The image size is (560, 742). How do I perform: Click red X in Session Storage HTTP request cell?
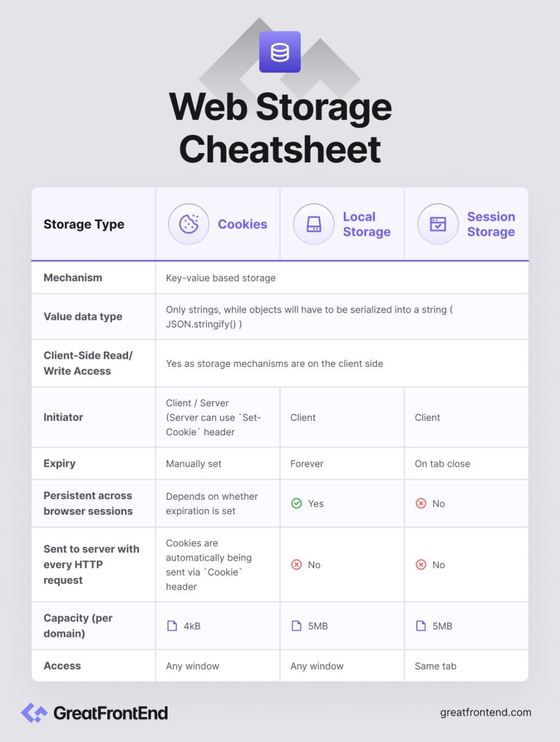[421, 565]
